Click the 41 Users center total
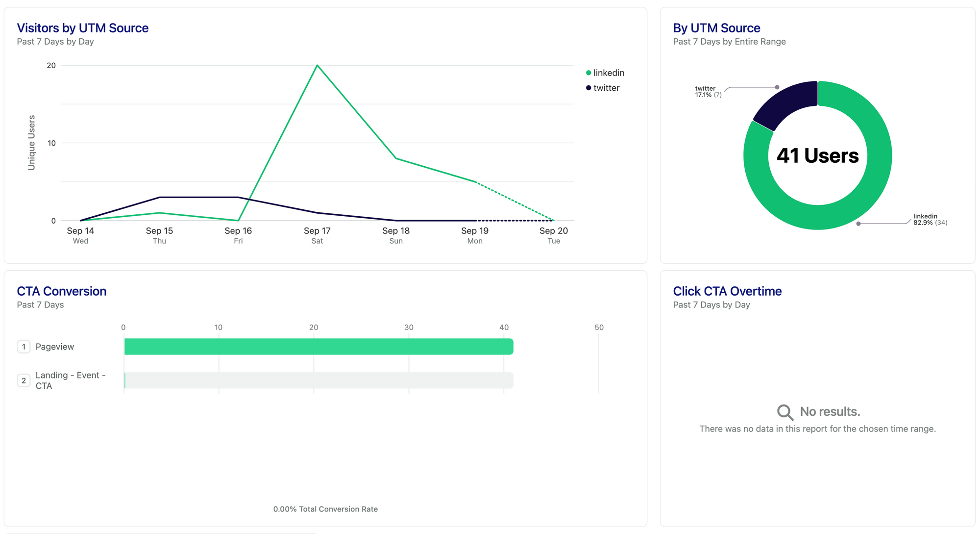 tap(817, 156)
